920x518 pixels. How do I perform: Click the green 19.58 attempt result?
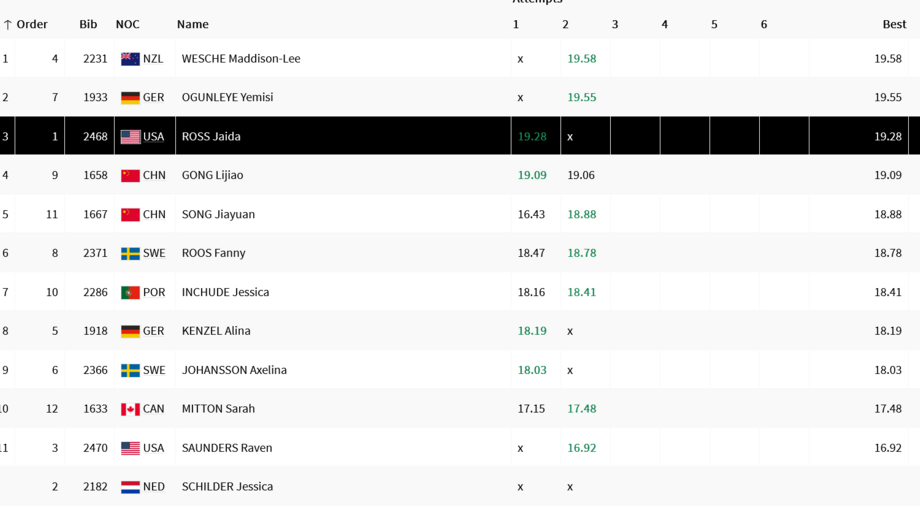tap(581, 59)
